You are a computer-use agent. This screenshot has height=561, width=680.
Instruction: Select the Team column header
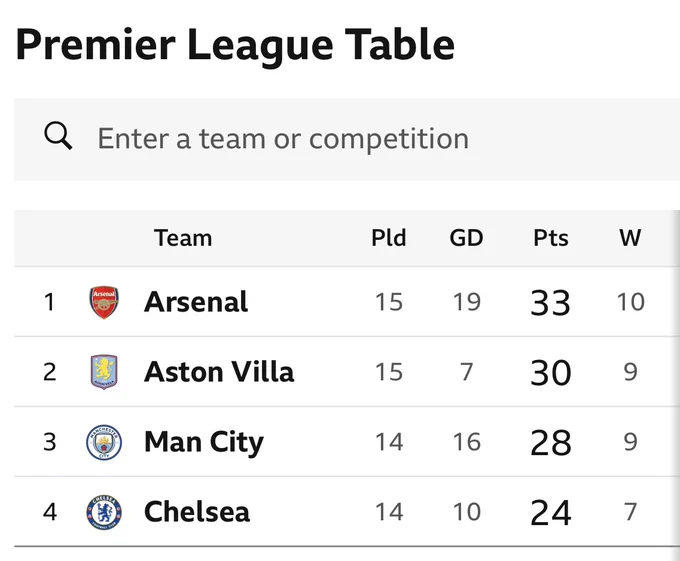(x=183, y=238)
